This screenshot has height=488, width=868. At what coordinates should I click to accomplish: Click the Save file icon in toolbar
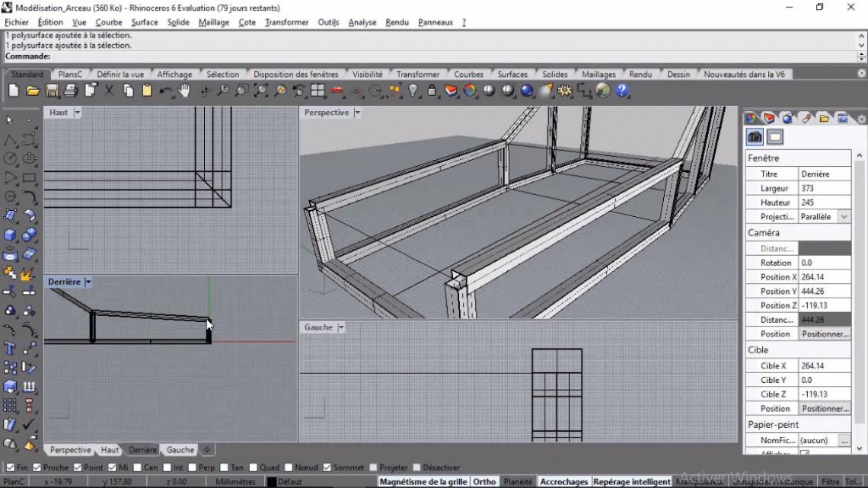tap(52, 91)
